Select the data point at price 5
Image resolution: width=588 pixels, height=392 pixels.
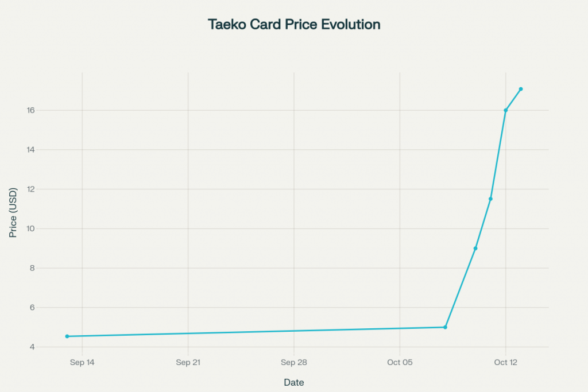click(445, 327)
